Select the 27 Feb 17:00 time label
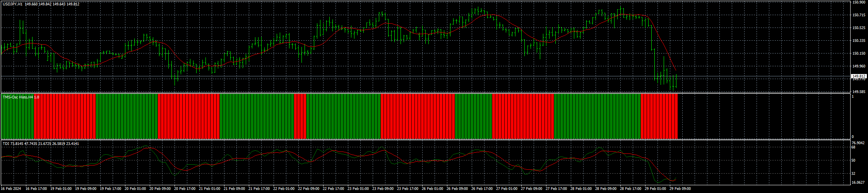Viewport: 868px width, 193px height. click(556, 189)
